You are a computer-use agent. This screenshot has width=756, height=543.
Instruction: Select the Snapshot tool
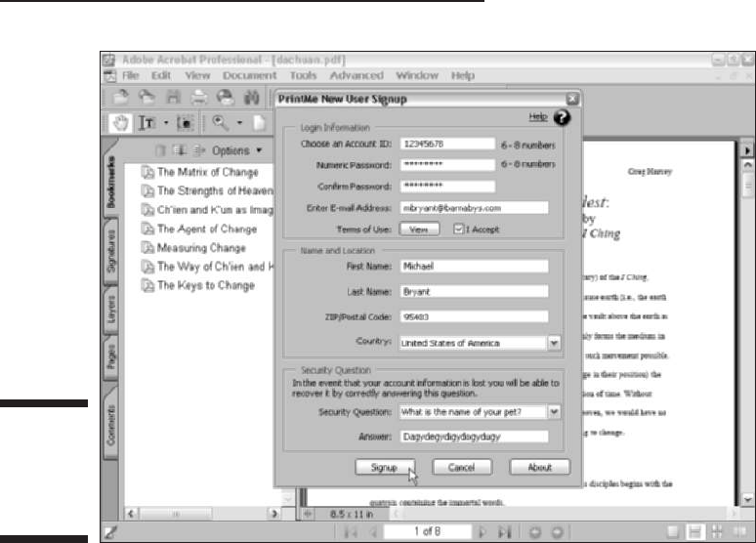[x=185, y=123]
